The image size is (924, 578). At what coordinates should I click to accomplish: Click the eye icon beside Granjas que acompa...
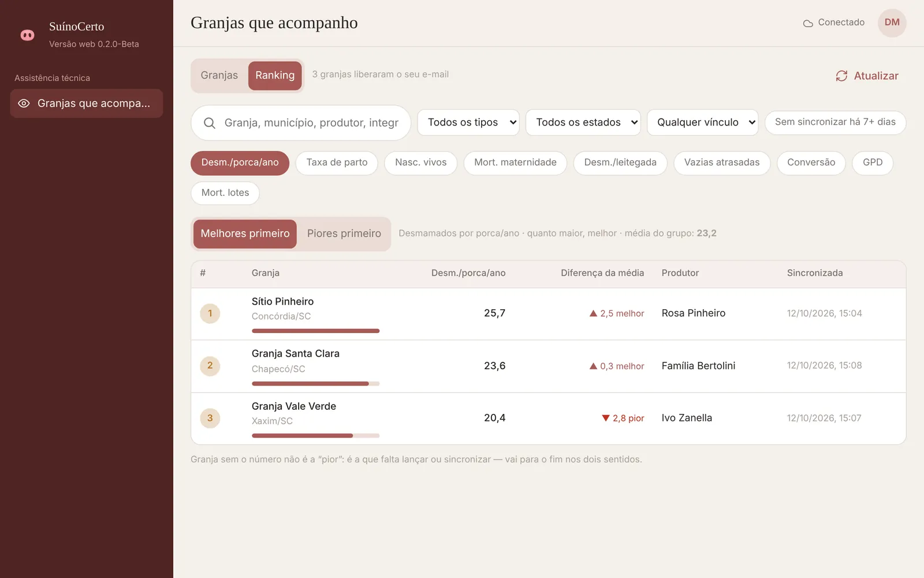tap(24, 103)
